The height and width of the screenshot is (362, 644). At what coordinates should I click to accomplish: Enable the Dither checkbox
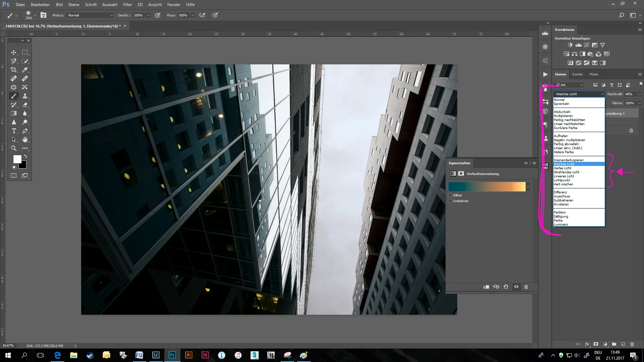(450, 195)
